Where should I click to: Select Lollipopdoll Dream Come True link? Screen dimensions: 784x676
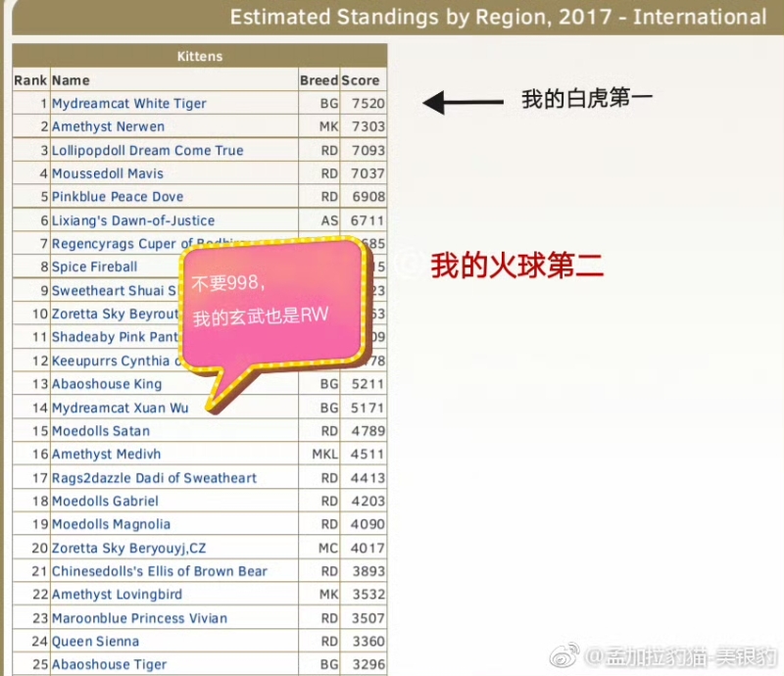coord(147,151)
